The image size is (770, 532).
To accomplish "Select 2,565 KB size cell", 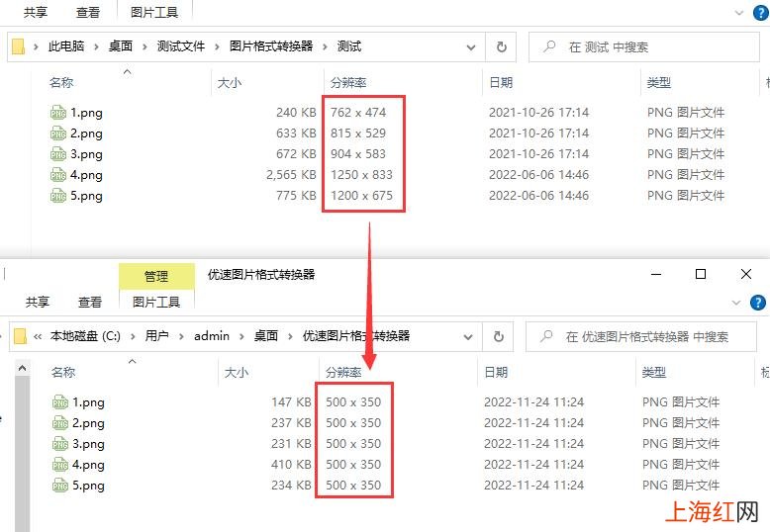I will pos(291,175).
